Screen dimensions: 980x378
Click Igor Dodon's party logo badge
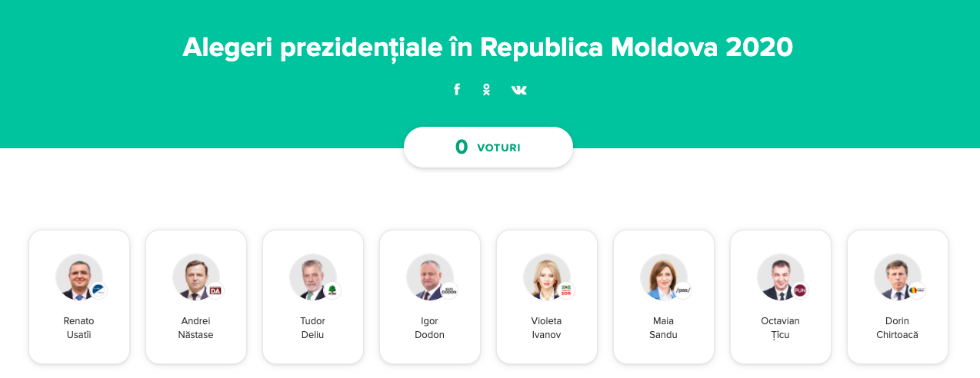coord(449,290)
